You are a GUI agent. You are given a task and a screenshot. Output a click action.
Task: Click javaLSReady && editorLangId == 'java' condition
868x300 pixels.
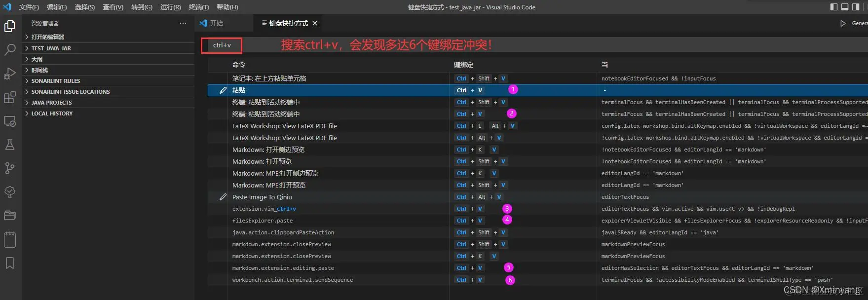(x=660, y=232)
